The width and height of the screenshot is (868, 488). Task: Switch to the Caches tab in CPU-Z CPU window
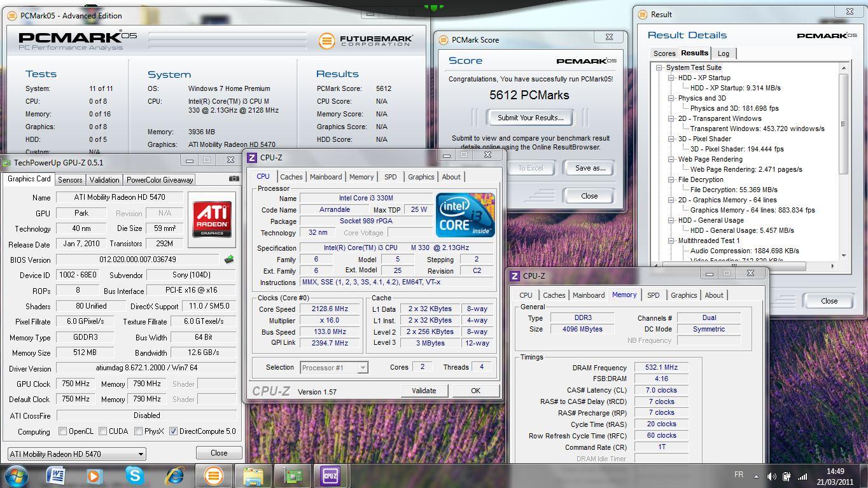click(x=291, y=177)
